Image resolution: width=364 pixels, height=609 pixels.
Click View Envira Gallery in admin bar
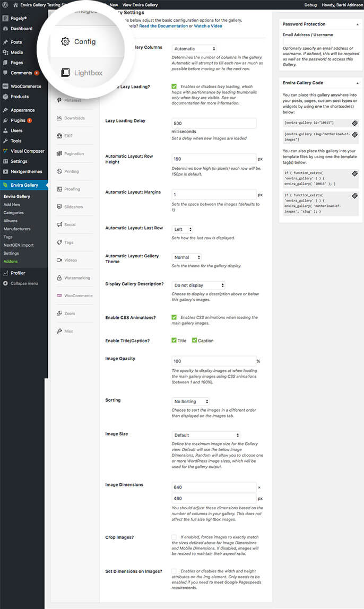click(x=140, y=5)
